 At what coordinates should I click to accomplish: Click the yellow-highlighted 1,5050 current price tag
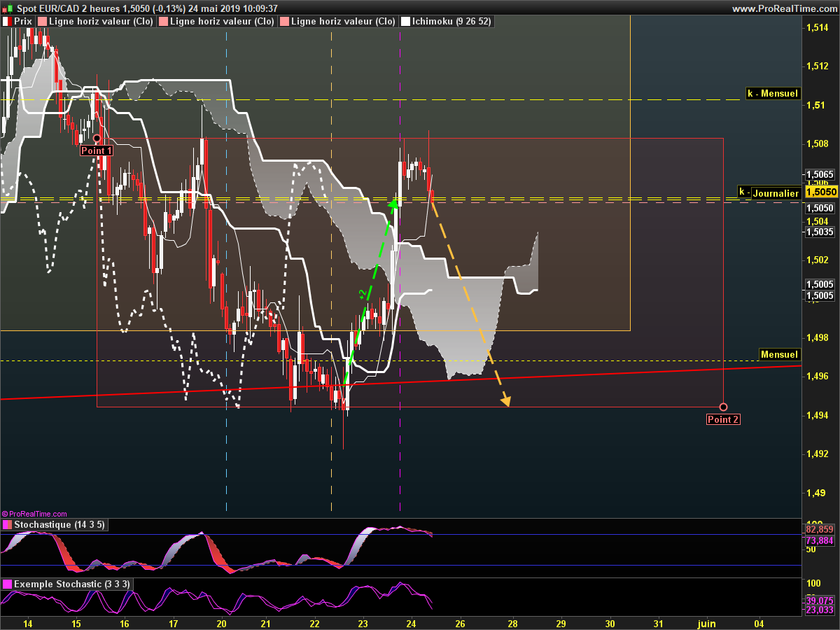pos(821,192)
